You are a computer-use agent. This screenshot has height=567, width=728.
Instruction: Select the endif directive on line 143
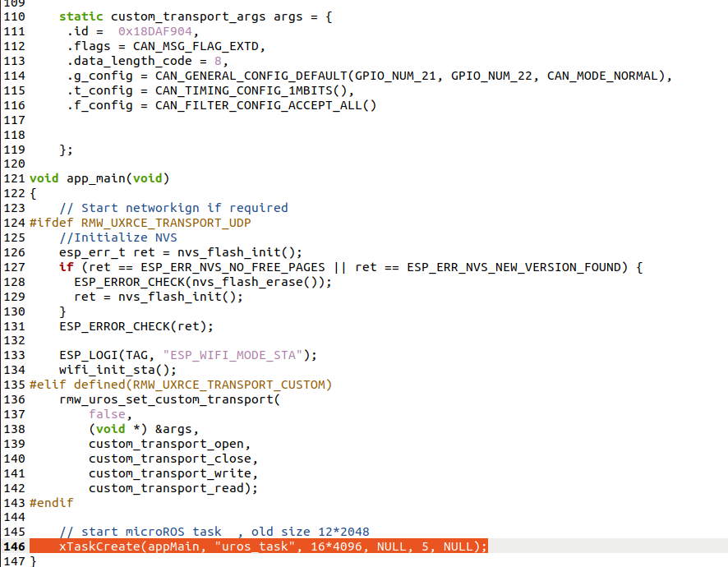49,503
